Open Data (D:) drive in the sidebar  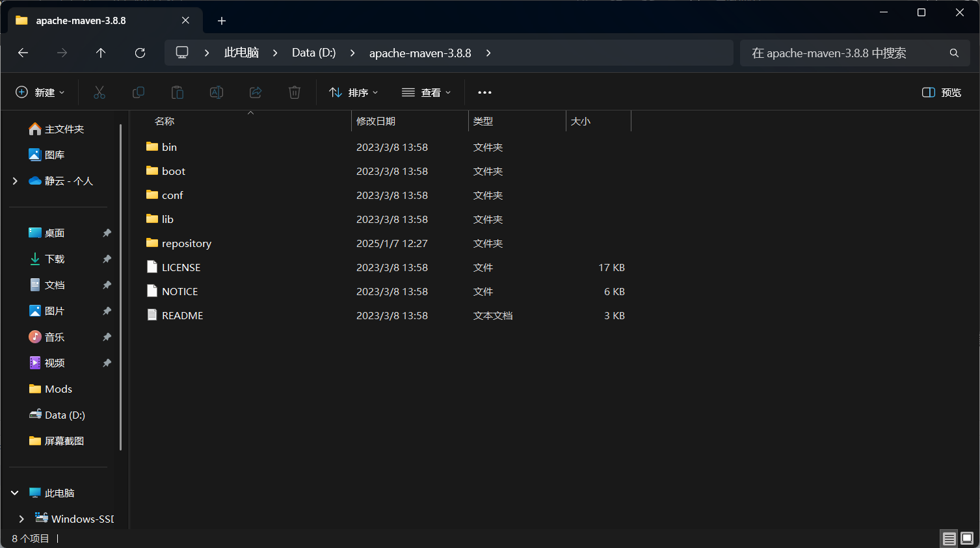[57, 415]
